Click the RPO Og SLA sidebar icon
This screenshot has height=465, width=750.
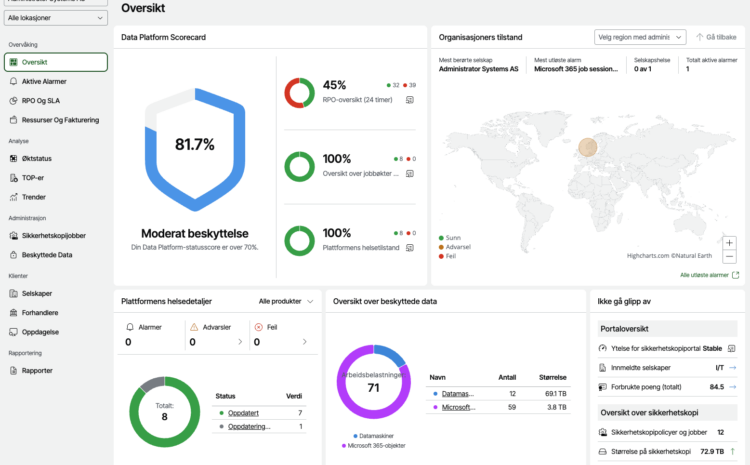click(13, 101)
